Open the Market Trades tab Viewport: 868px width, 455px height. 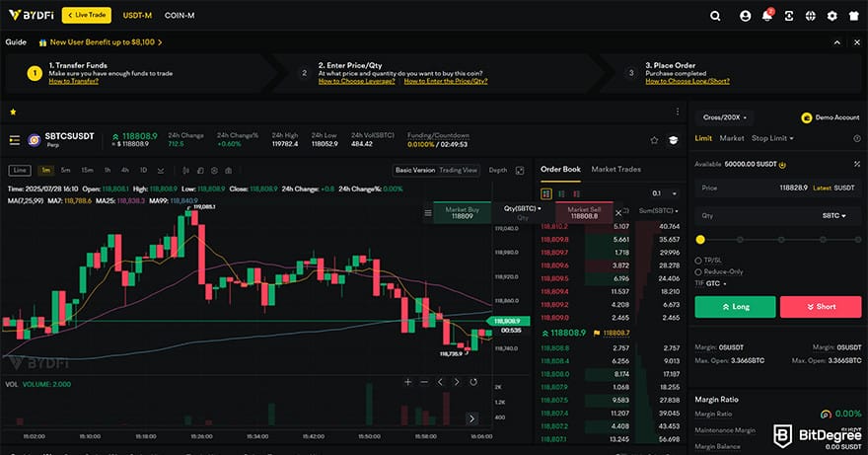(x=616, y=169)
